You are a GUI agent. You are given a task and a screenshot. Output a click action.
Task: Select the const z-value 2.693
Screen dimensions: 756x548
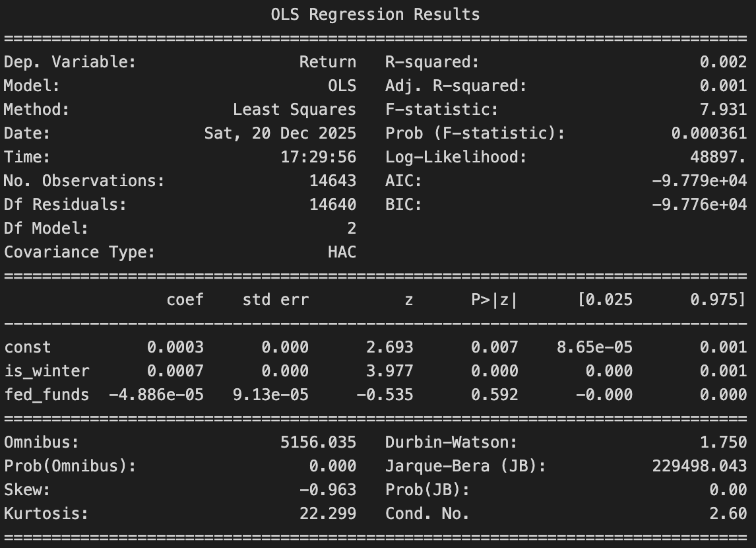pyautogui.click(x=389, y=347)
